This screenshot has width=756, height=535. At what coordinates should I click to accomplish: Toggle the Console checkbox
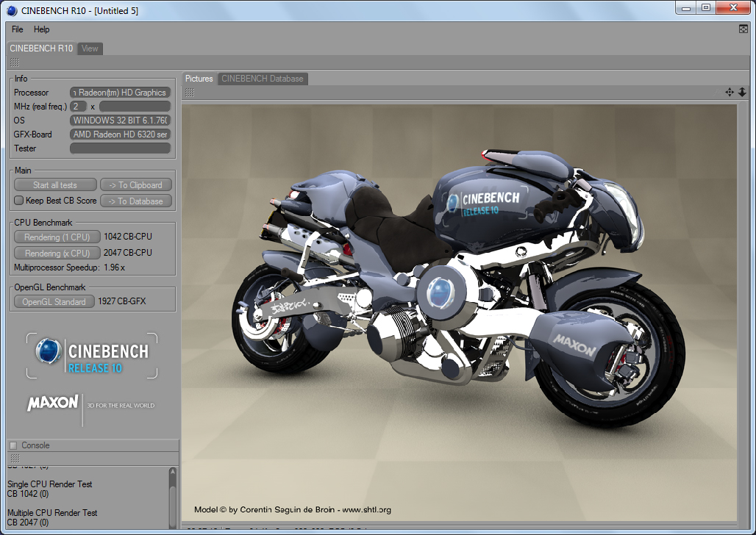coord(13,445)
